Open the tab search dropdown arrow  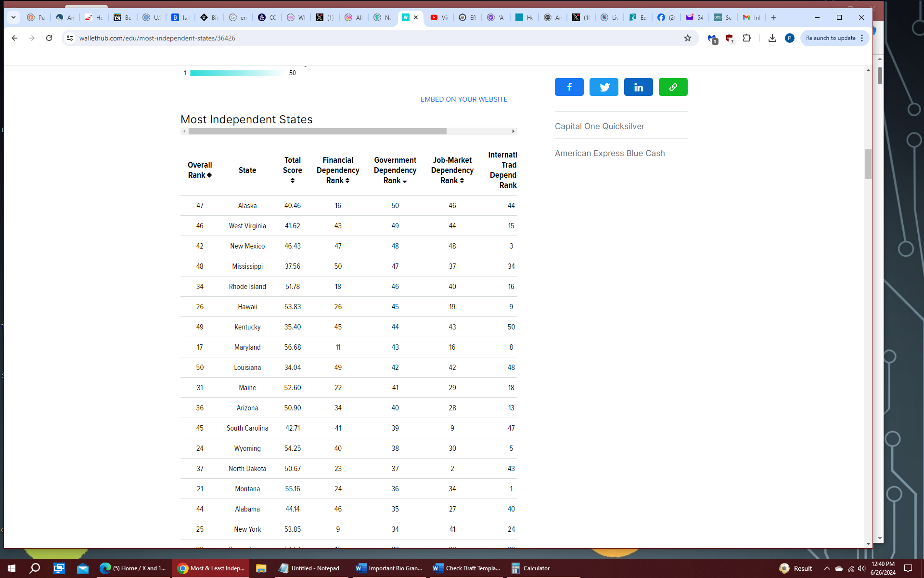[x=13, y=17]
